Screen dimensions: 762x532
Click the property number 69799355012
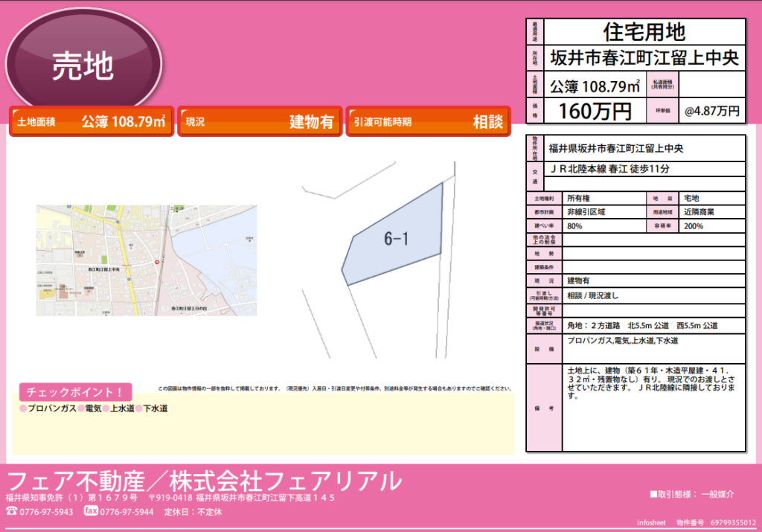coord(733,523)
